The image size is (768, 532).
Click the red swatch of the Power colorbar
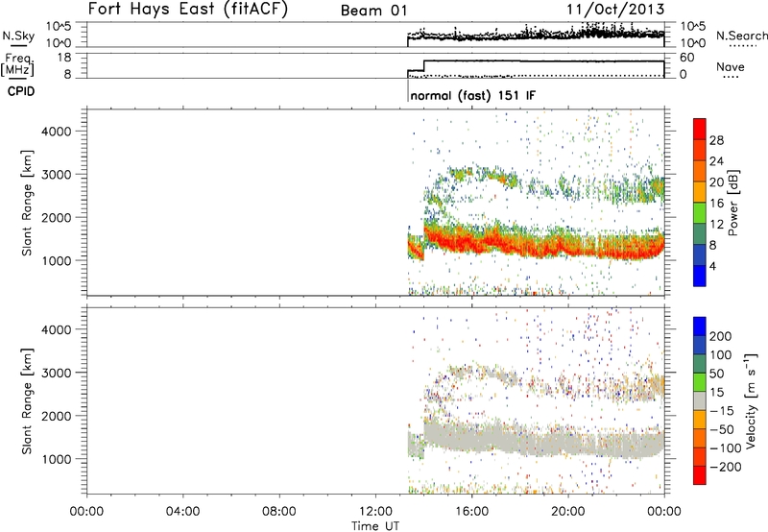(x=700, y=129)
